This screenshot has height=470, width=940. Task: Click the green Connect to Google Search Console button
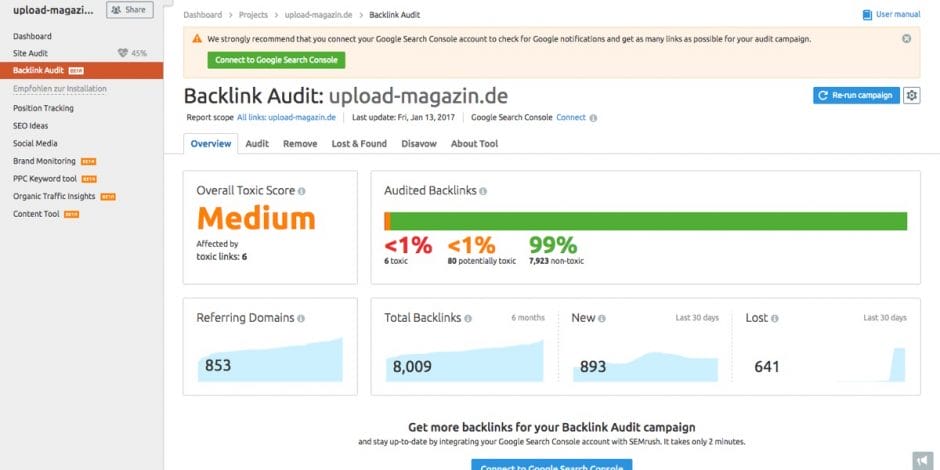click(x=276, y=60)
